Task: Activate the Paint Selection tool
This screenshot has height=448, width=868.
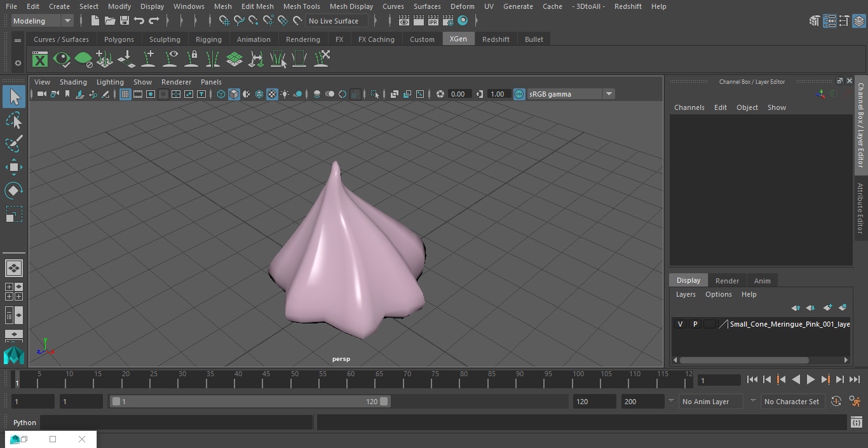Action: (x=14, y=144)
